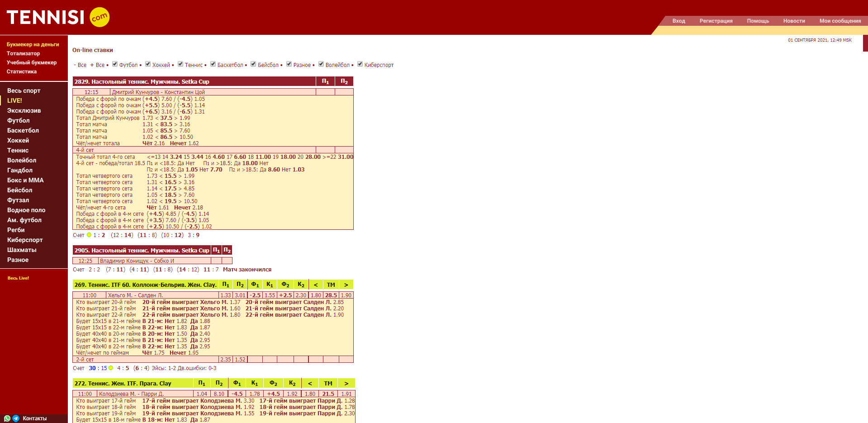Toggle the Теннис checkbox filter

180,64
